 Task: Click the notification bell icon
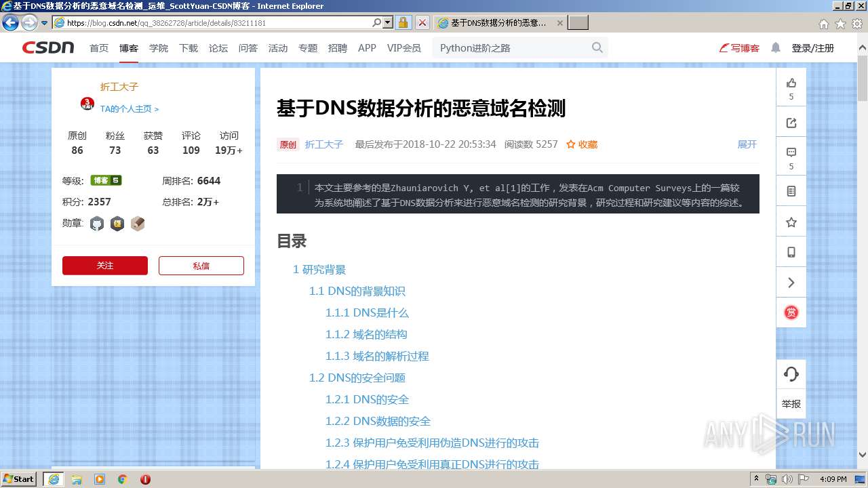[776, 48]
